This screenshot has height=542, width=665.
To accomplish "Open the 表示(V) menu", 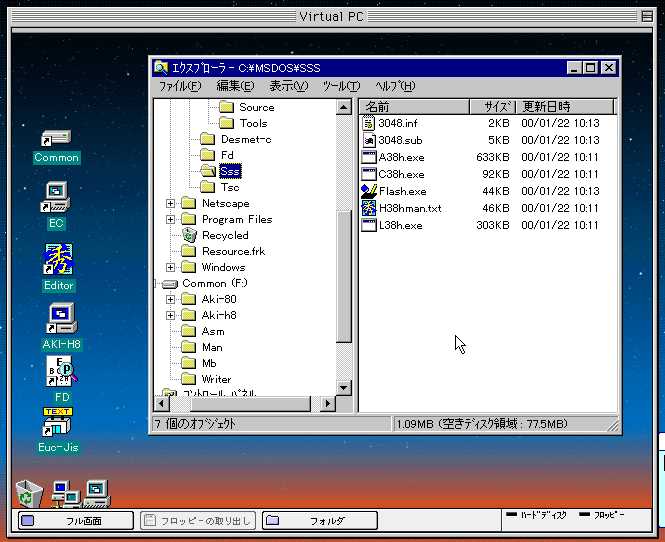I will click(289, 86).
